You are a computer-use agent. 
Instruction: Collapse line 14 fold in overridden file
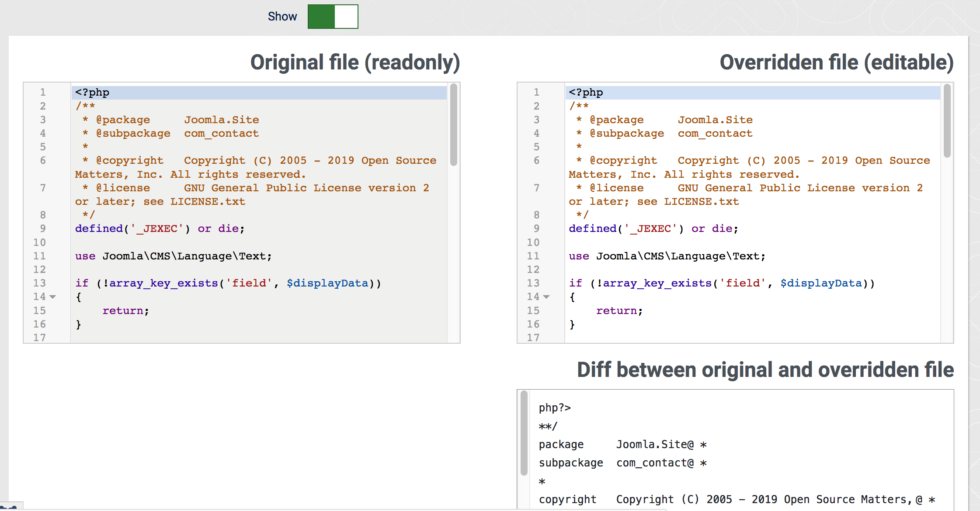(546, 297)
